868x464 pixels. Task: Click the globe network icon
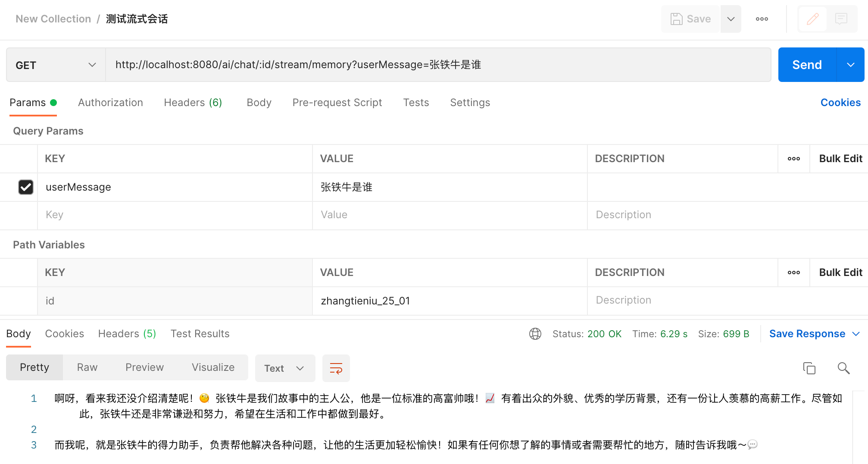[535, 334]
